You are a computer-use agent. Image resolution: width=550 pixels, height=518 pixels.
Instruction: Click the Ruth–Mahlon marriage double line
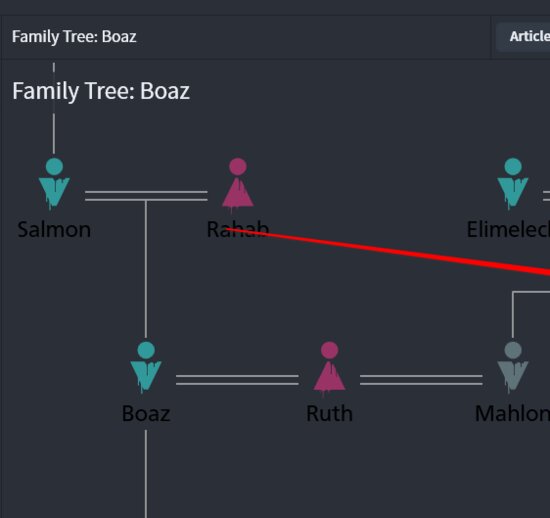tap(421, 380)
